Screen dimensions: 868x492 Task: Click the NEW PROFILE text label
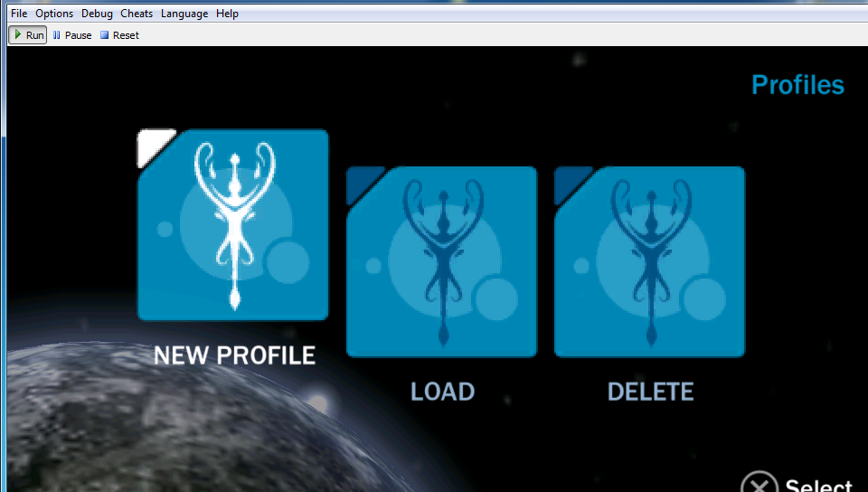pos(234,355)
